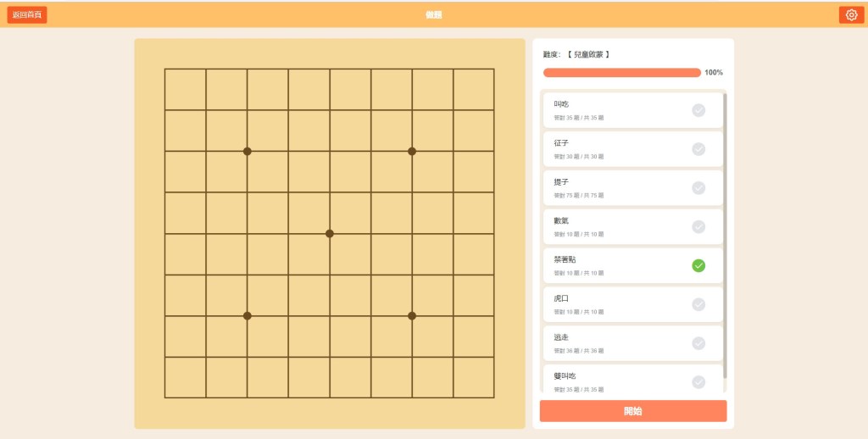Toggle the 提子 checkmark circle
The width and height of the screenshot is (868, 439).
pos(698,188)
